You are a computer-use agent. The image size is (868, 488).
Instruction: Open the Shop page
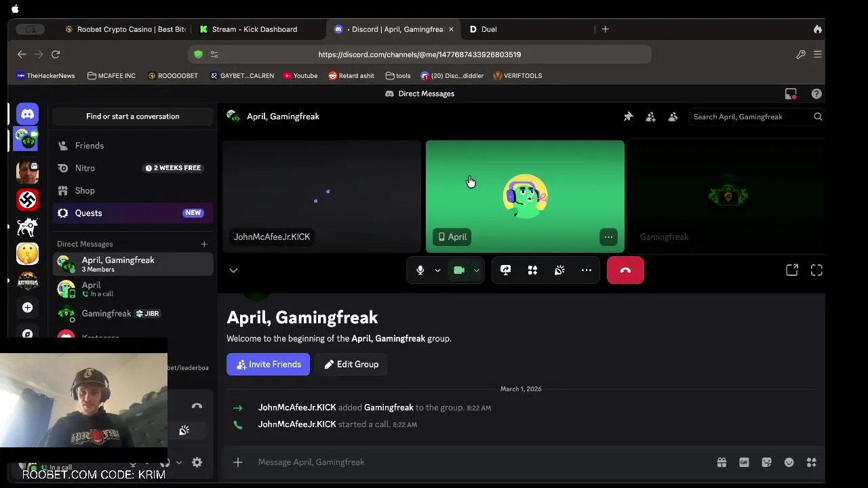[x=133, y=190]
